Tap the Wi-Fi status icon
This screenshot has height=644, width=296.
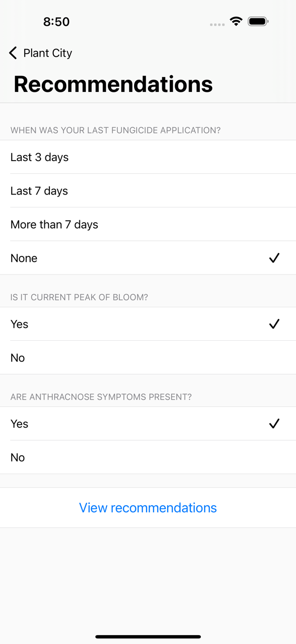tap(236, 21)
